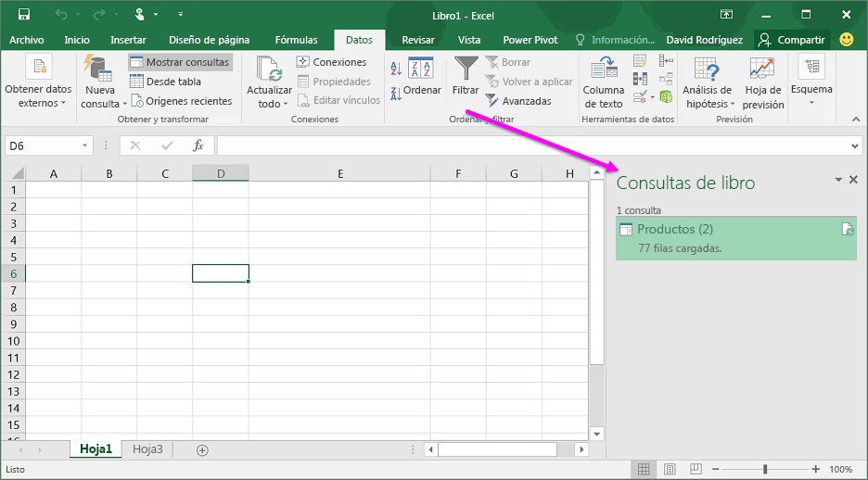Click the relationships icon
This screenshot has width=868, height=480.
(x=666, y=79)
